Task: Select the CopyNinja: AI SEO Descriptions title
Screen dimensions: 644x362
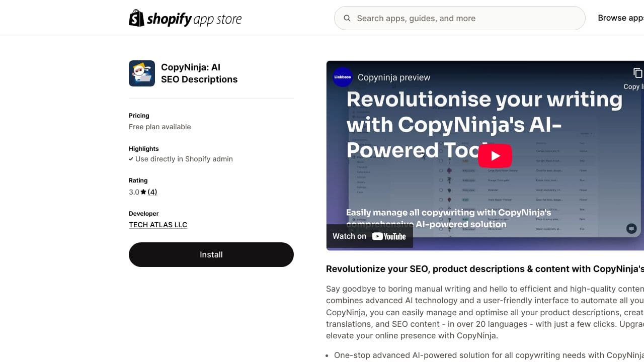Action: point(199,73)
